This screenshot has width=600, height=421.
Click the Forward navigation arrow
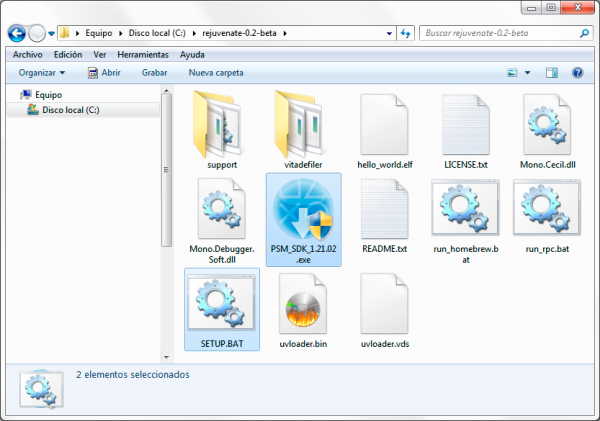click(37, 33)
